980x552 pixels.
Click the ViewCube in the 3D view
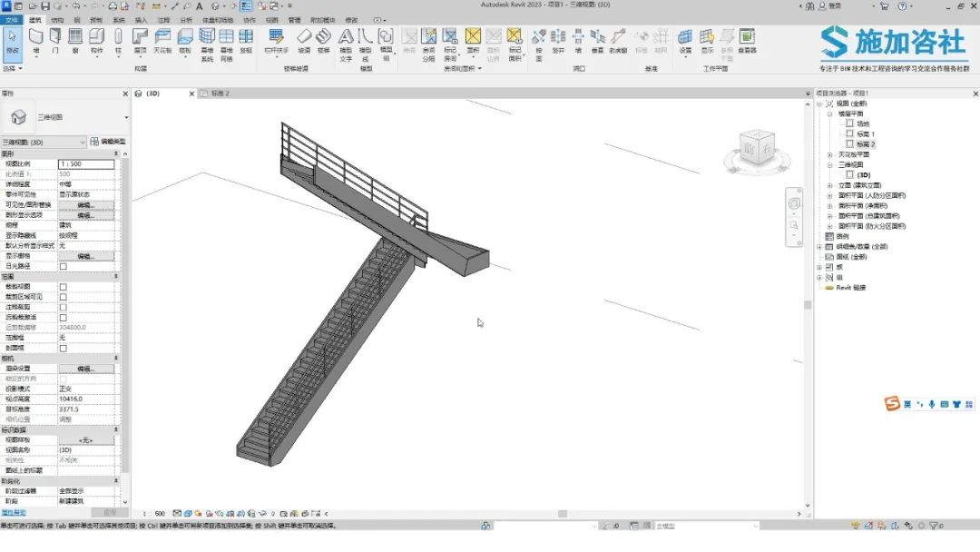click(757, 149)
